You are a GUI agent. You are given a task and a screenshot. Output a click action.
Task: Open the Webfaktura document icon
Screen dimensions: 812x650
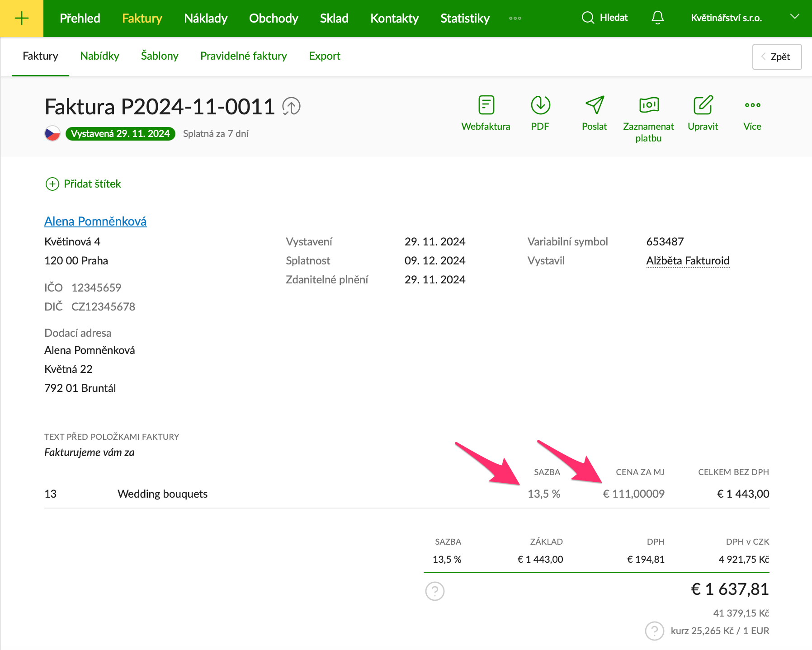486,105
